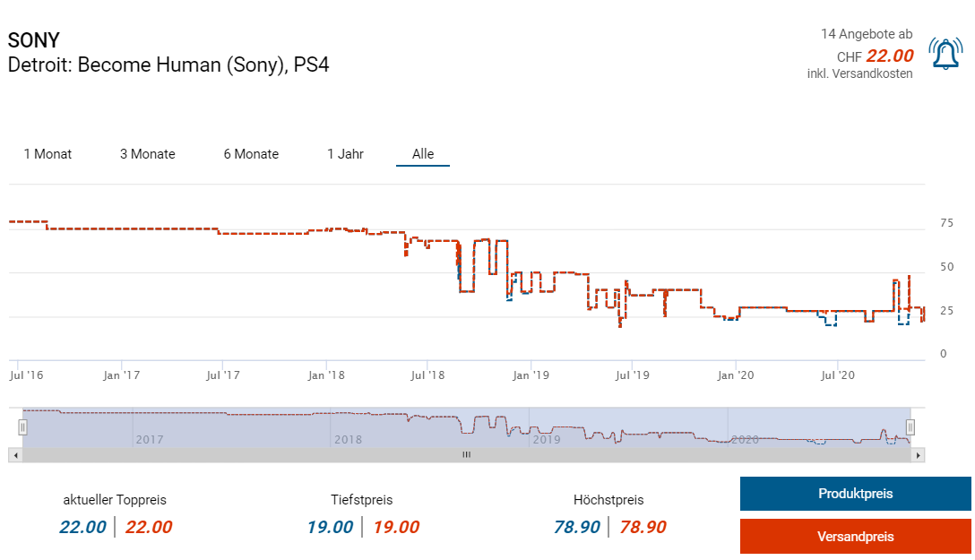
Task: Click the 2018 region in the navigator
Action: point(348,439)
